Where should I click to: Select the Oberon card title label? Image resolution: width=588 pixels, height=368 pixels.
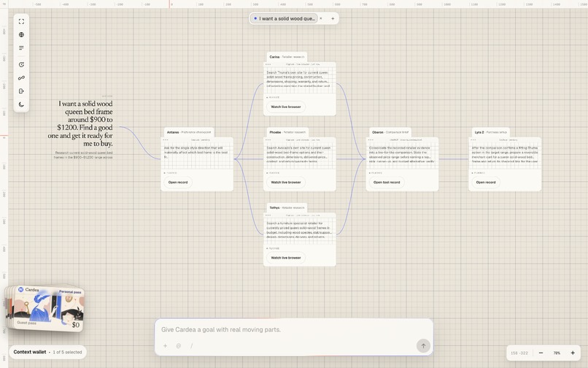click(x=390, y=132)
